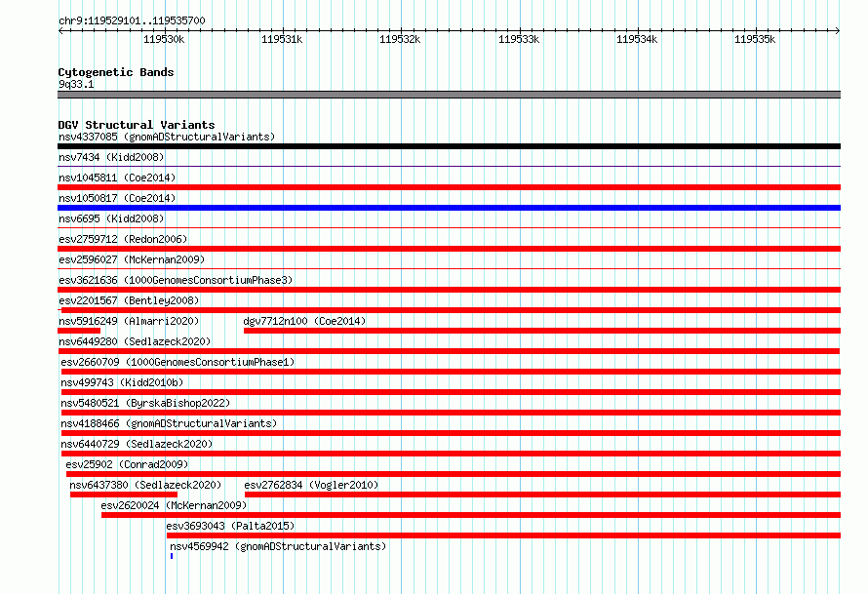Click the chr9:119529101..119535700 region label
Screen dimensions: 868x594
(x=132, y=20)
